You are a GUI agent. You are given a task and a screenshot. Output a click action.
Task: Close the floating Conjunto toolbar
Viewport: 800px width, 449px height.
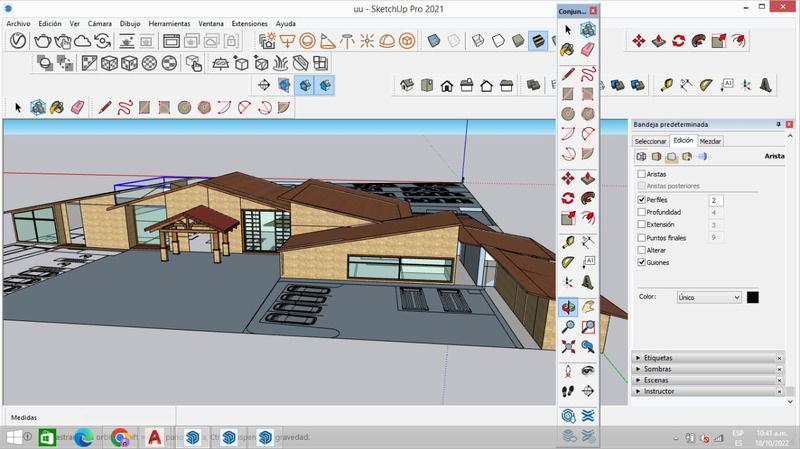point(593,11)
